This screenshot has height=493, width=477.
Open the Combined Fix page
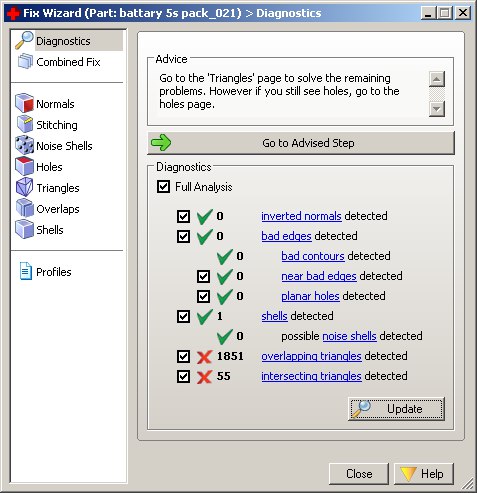point(68,62)
